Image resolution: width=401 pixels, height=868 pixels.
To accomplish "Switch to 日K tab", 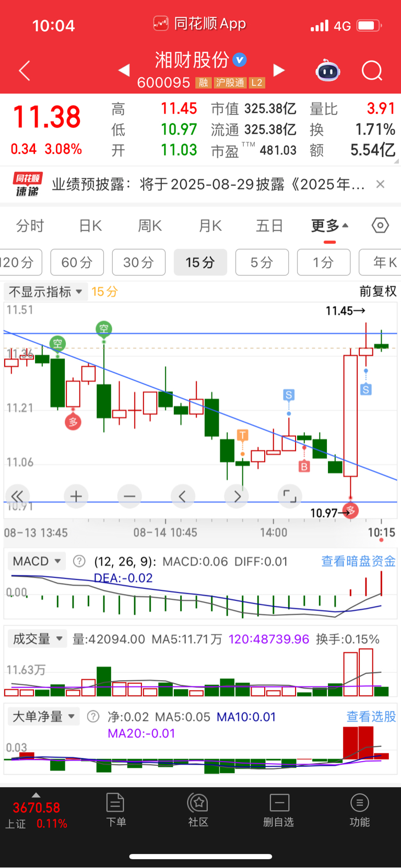I will [90, 225].
